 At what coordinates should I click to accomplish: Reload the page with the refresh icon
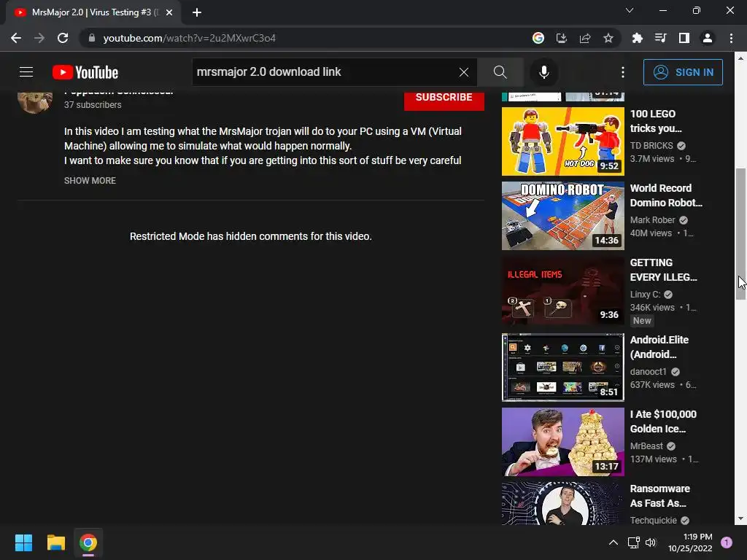[63, 38]
